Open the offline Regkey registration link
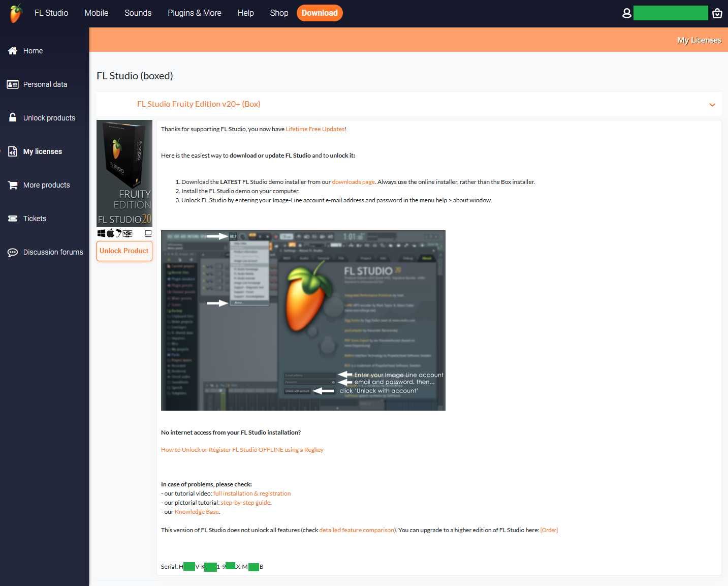The width and height of the screenshot is (728, 586). 242,450
